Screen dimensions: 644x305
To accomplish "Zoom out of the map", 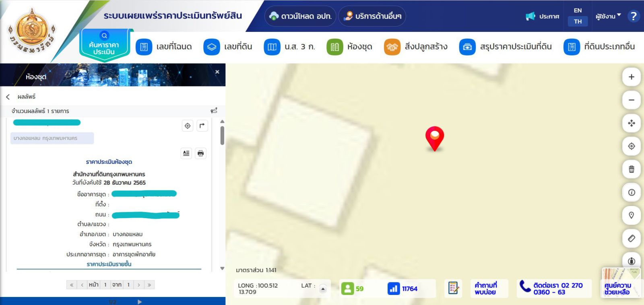I will point(631,100).
